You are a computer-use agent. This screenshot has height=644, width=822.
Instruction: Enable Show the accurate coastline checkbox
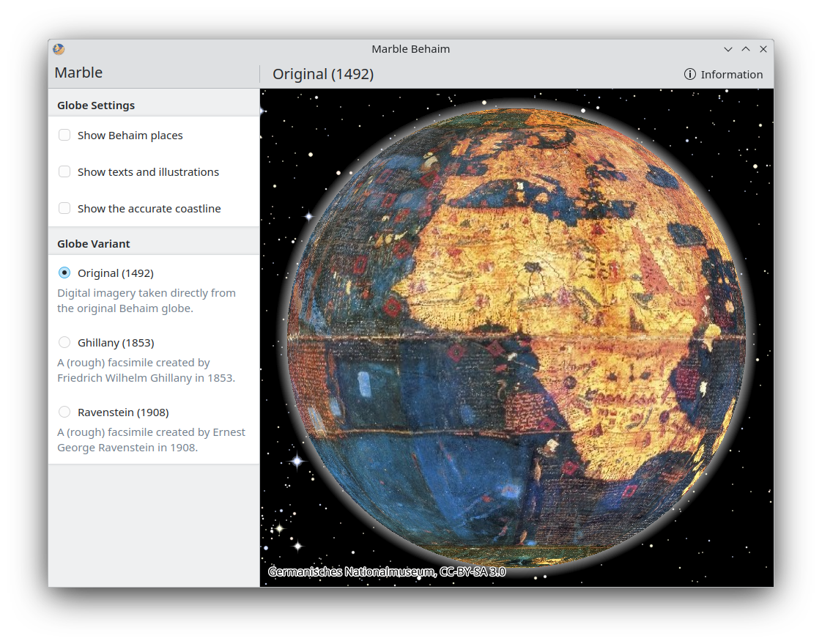pyautogui.click(x=64, y=209)
